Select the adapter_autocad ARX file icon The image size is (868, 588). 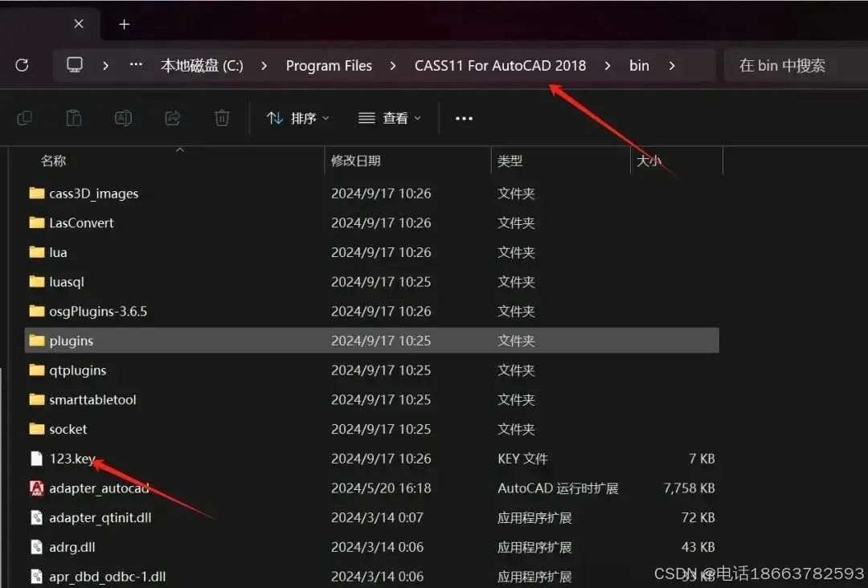click(36, 488)
